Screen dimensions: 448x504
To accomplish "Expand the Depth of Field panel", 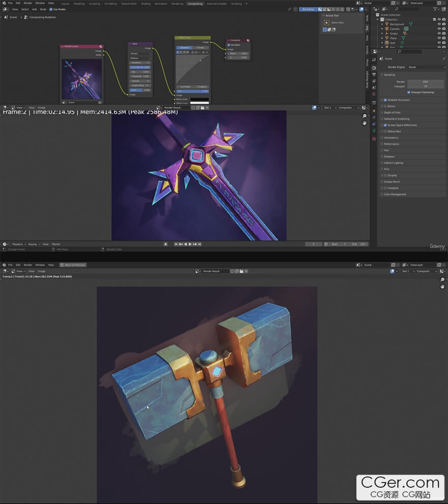I will pos(391,112).
